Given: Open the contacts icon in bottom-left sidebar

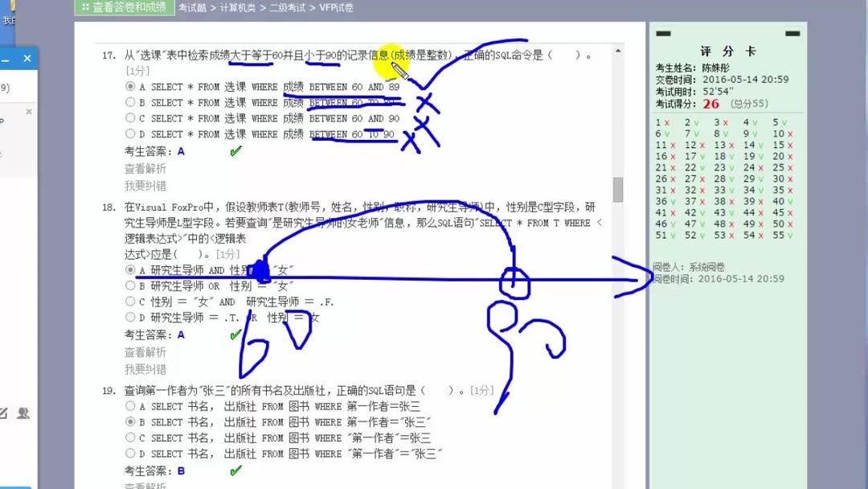Looking at the screenshot, I should [23, 413].
